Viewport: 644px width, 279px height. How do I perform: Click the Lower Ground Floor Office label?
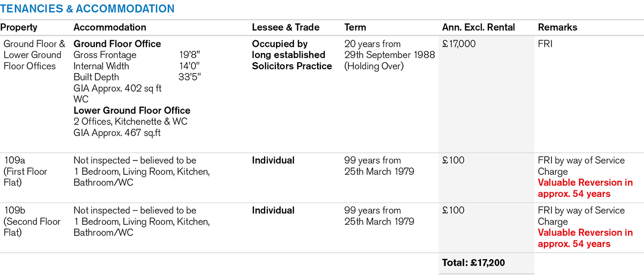131,111
